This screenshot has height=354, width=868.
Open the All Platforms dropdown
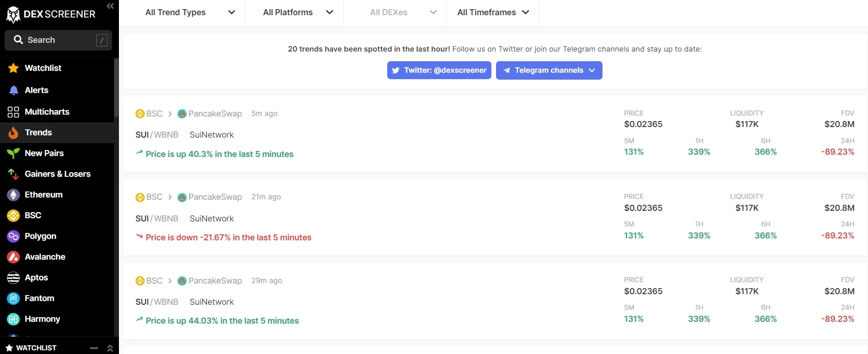pos(298,12)
